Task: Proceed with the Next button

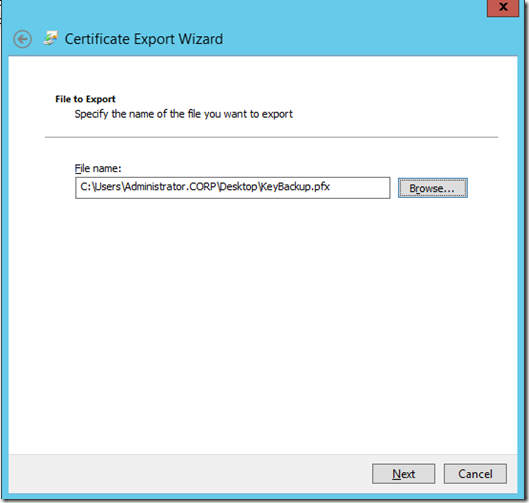Action: click(403, 474)
